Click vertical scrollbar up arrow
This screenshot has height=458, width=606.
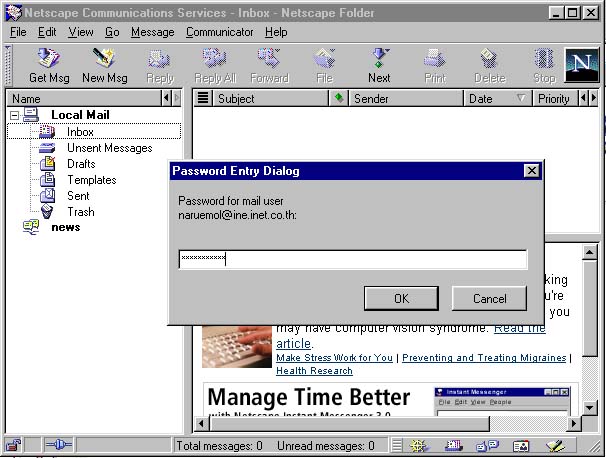point(589,253)
